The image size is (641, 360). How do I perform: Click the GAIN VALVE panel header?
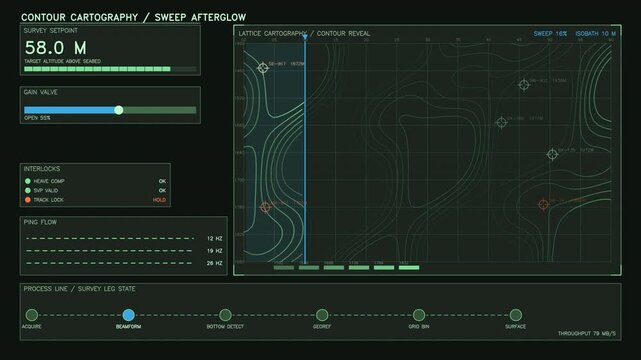(x=40, y=92)
